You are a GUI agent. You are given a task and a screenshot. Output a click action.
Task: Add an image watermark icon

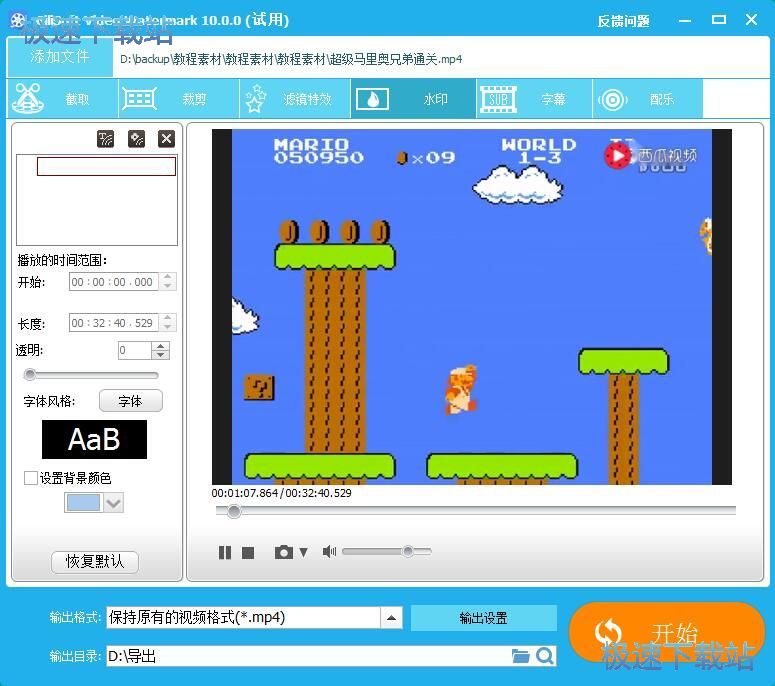[x=136, y=139]
